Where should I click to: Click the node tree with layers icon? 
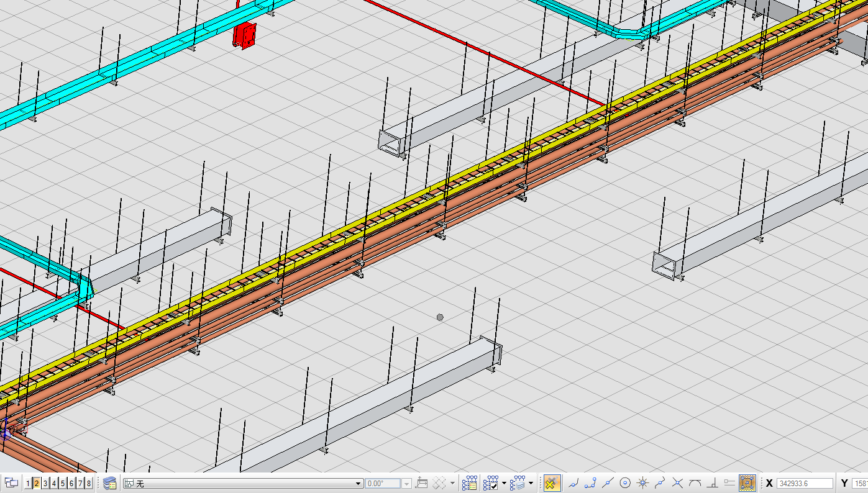coord(518,483)
